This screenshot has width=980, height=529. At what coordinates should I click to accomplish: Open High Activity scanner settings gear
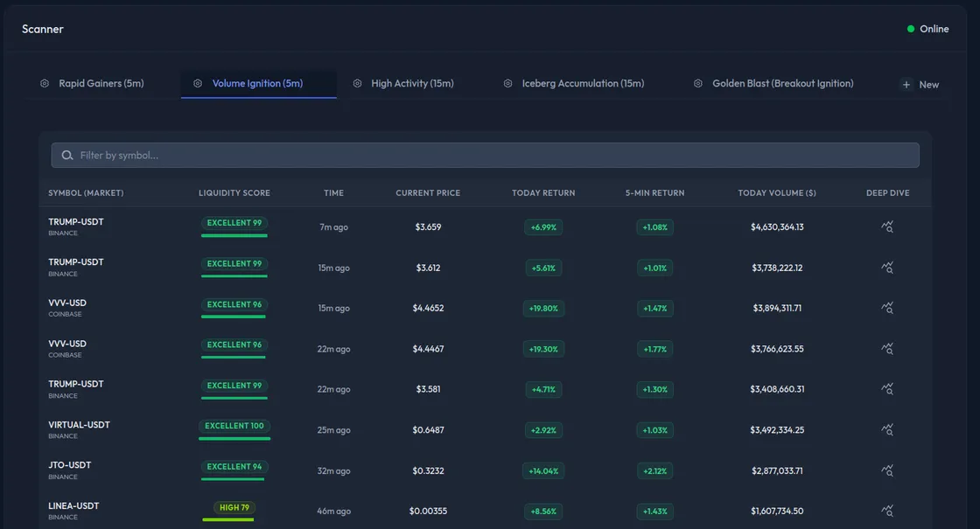pos(357,83)
